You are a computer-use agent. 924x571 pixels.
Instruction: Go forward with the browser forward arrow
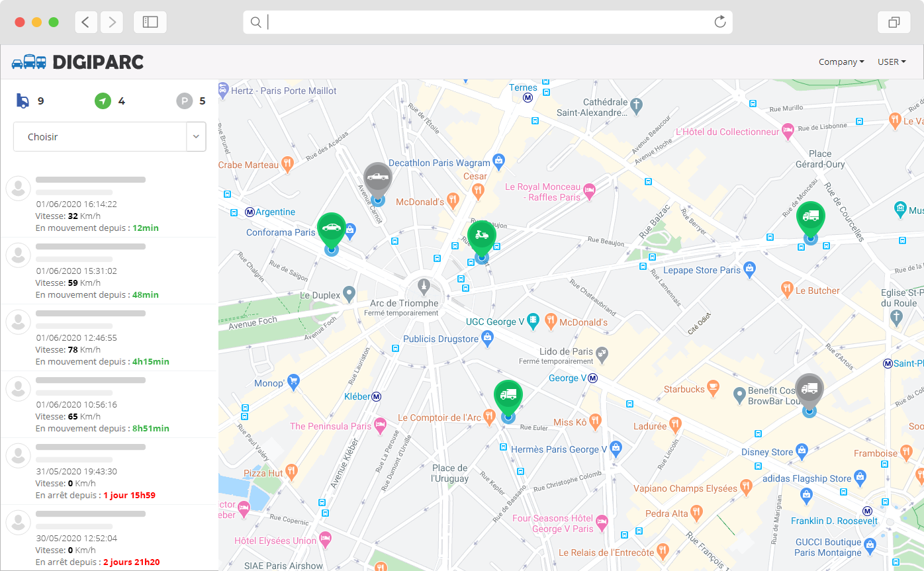(112, 22)
